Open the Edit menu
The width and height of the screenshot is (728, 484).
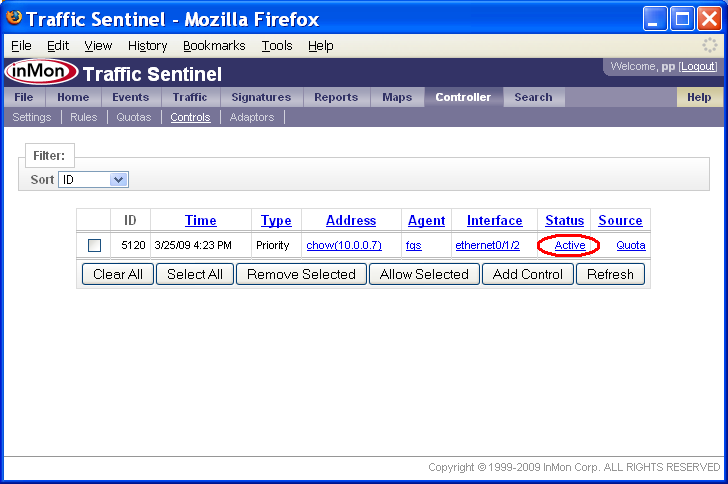pyautogui.click(x=58, y=46)
